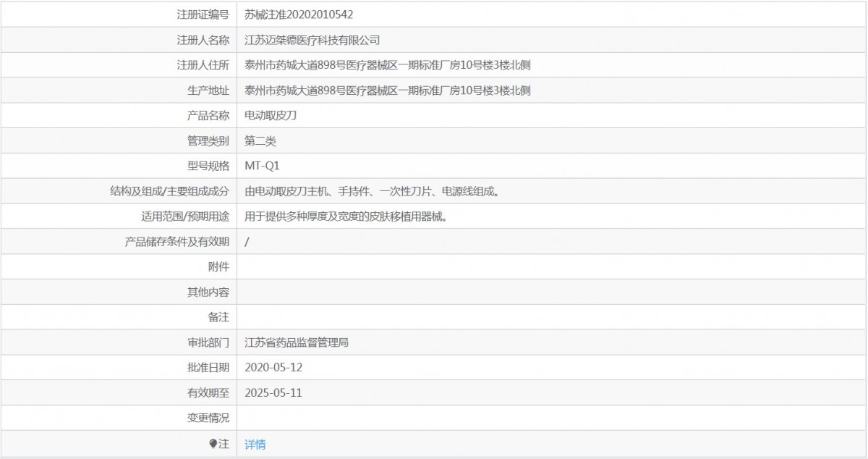
Task: Click the 生产地址 address value
Action: (388, 90)
